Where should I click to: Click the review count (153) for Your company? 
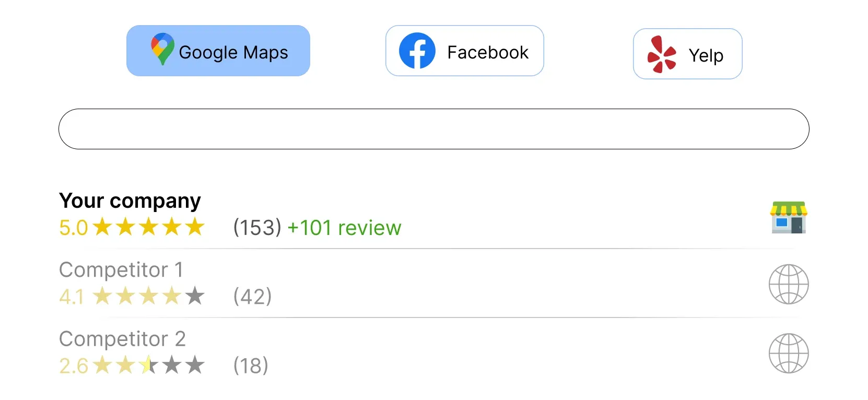pyautogui.click(x=257, y=227)
